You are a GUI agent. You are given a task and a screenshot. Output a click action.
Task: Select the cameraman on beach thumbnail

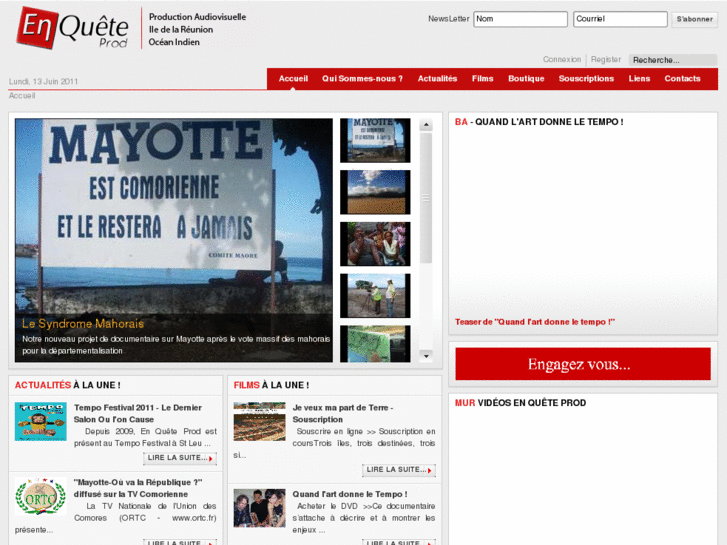pyautogui.click(x=375, y=295)
